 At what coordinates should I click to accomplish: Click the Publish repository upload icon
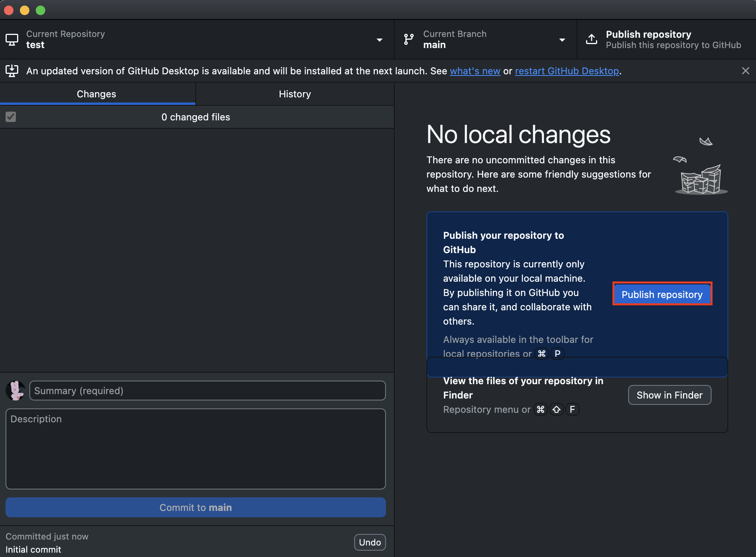pyautogui.click(x=592, y=39)
